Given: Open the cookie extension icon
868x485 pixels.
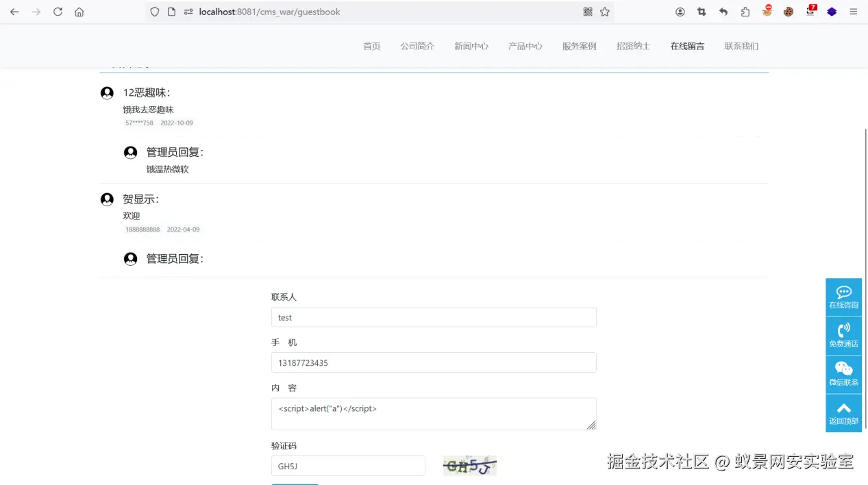Looking at the screenshot, I should [789, 12].
